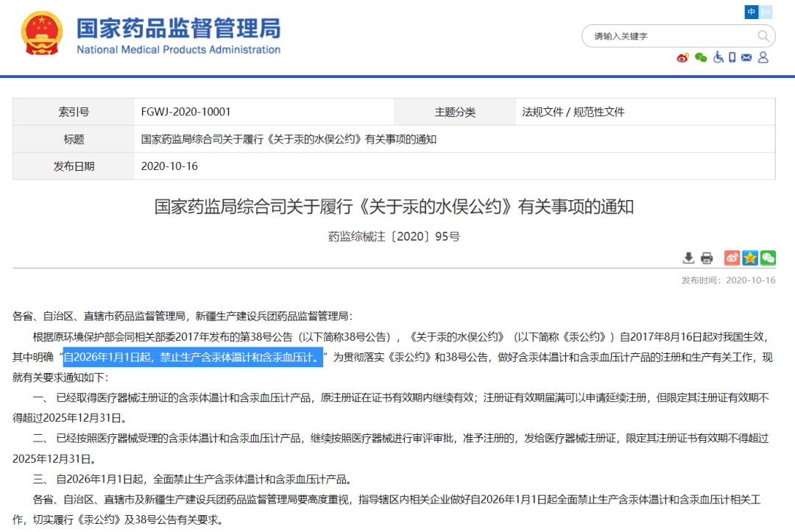
Task: Submit search with the magnifier icon
Action: tap(763, 36)
